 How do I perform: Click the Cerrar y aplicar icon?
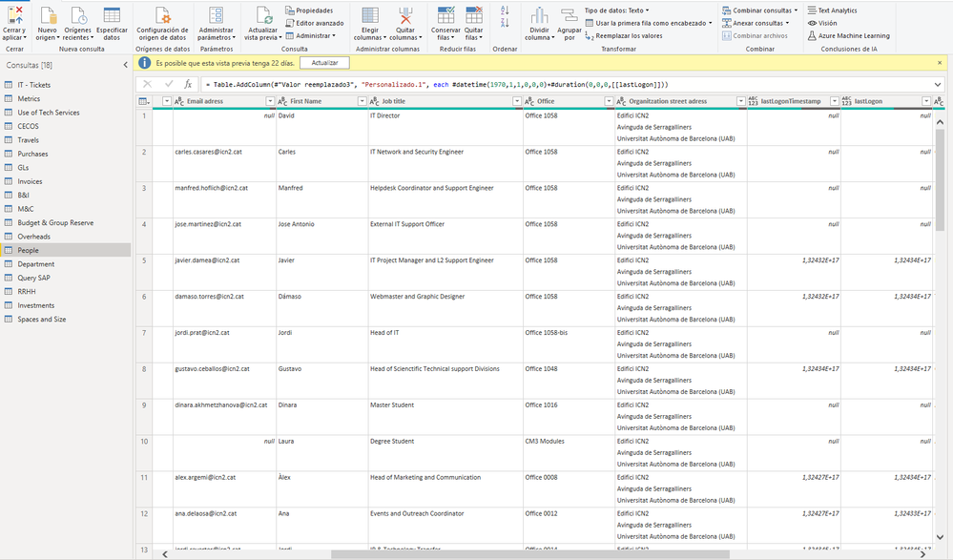(14, 16)
